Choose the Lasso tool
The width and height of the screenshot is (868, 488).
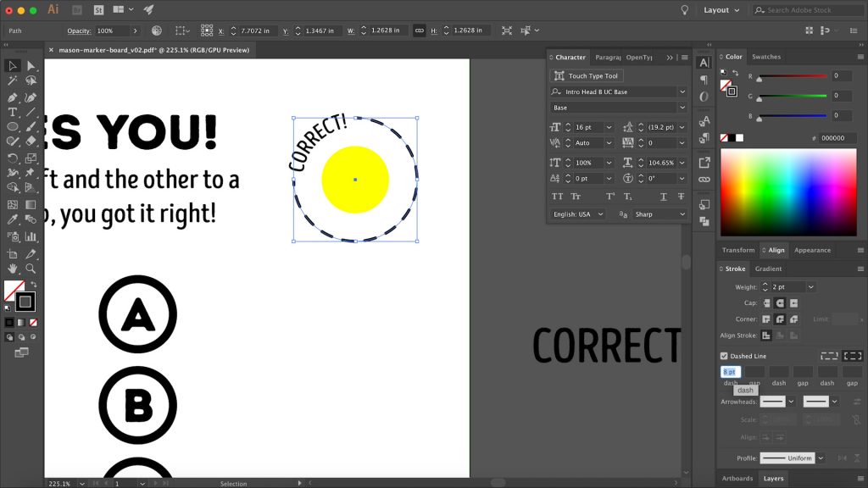point(31,80)
